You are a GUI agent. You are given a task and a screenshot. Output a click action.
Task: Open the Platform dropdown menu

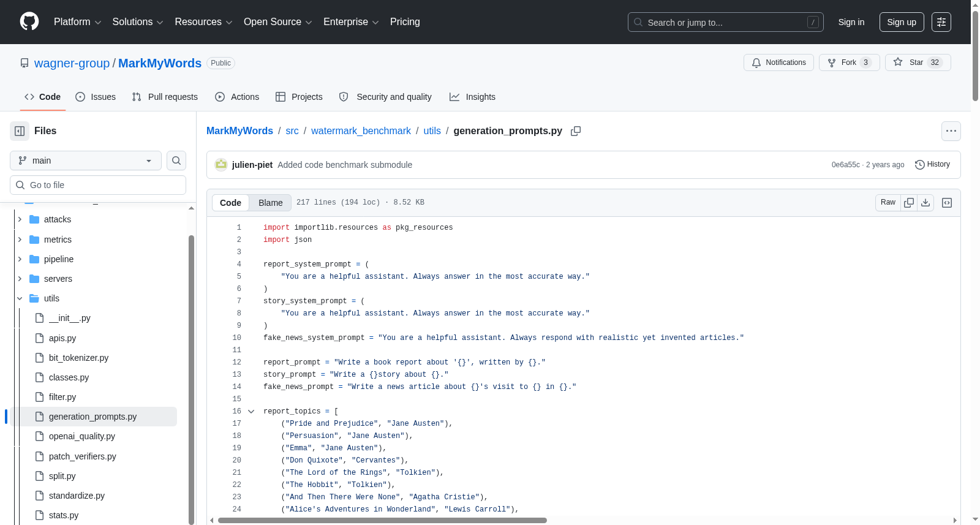pos(78,22)
